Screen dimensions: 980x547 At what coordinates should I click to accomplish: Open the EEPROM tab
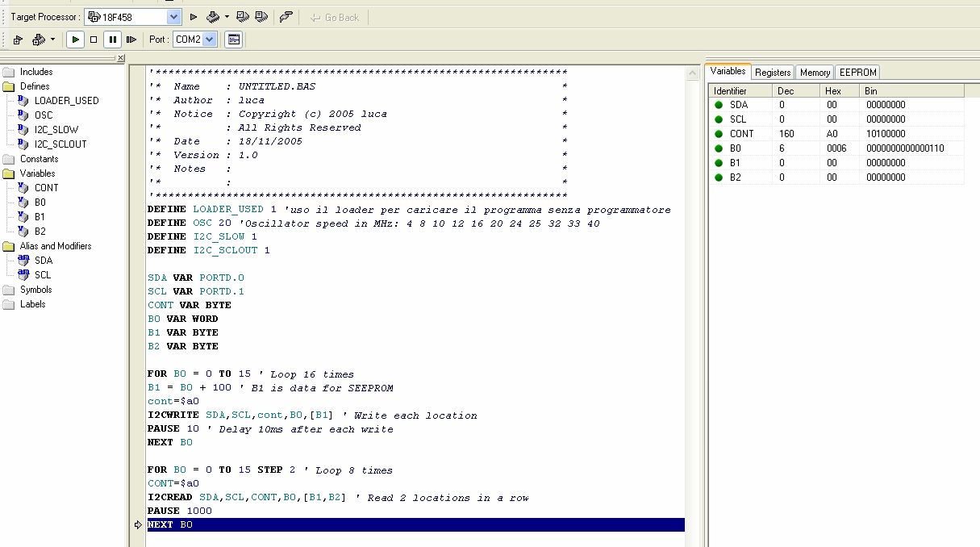coord(857,73)
